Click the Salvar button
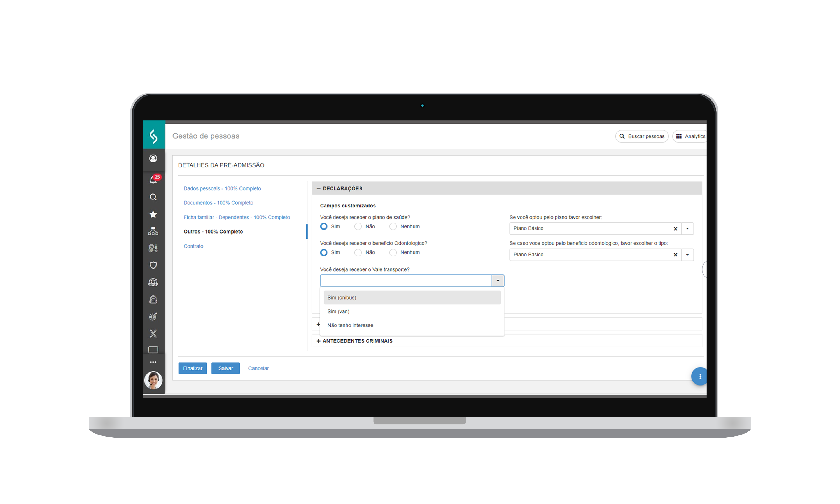 point(225,368)
